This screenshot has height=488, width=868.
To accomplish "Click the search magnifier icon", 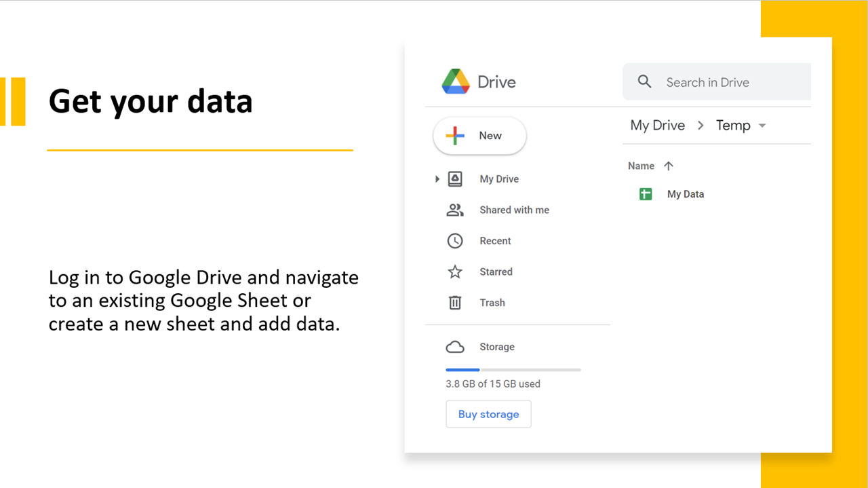I will click(644, 82).
